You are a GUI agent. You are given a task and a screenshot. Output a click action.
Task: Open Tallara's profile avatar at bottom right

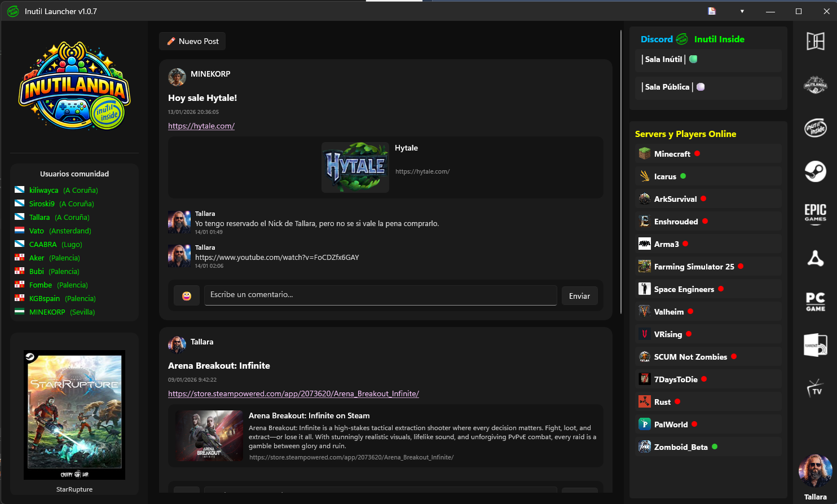click(x=815, y=471)
